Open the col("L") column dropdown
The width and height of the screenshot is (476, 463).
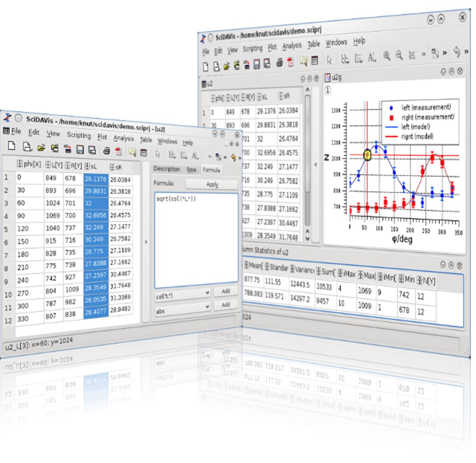[183, 295]
